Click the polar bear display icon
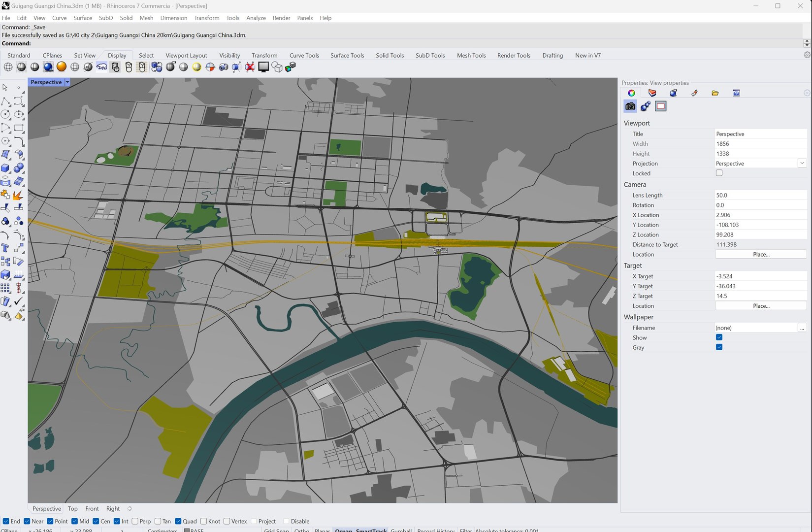812x532 pixels. click(x=101, y=67)
